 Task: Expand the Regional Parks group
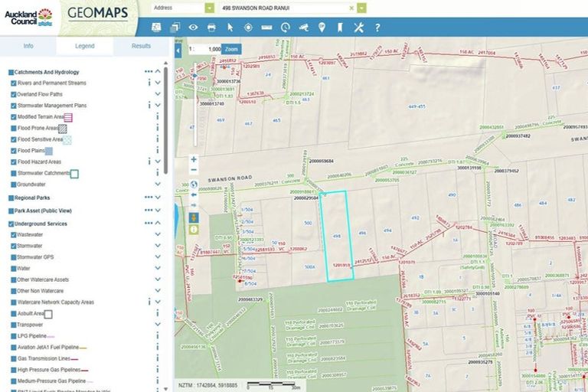point(158,198)
